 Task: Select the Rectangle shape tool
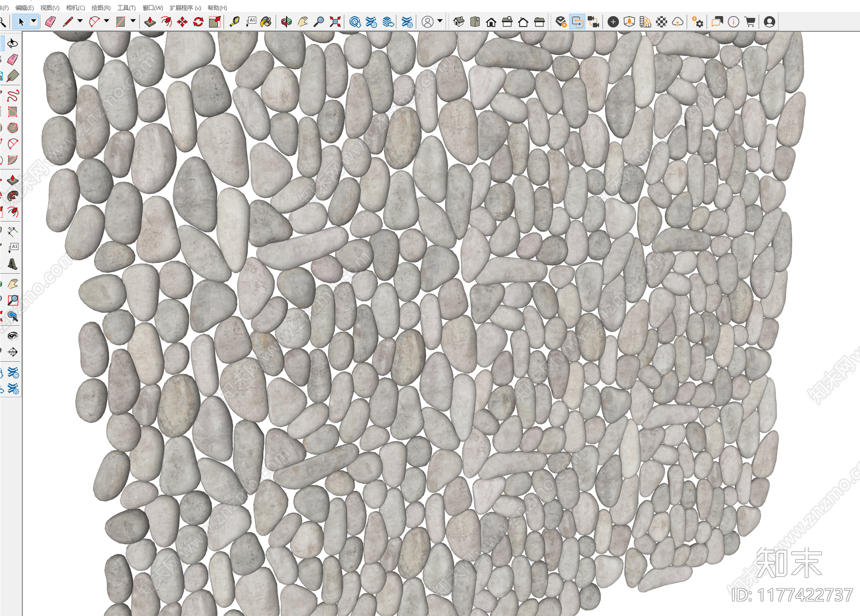(x=120, y=22)
